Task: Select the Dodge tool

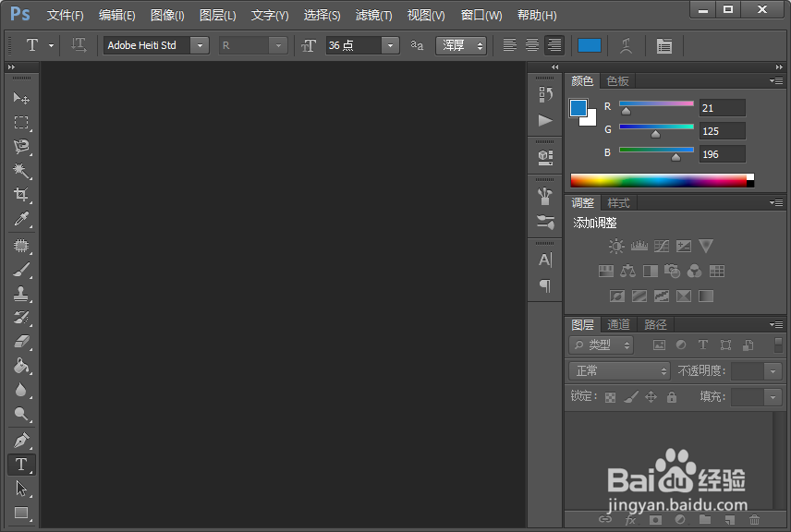Action: (21, 414)
